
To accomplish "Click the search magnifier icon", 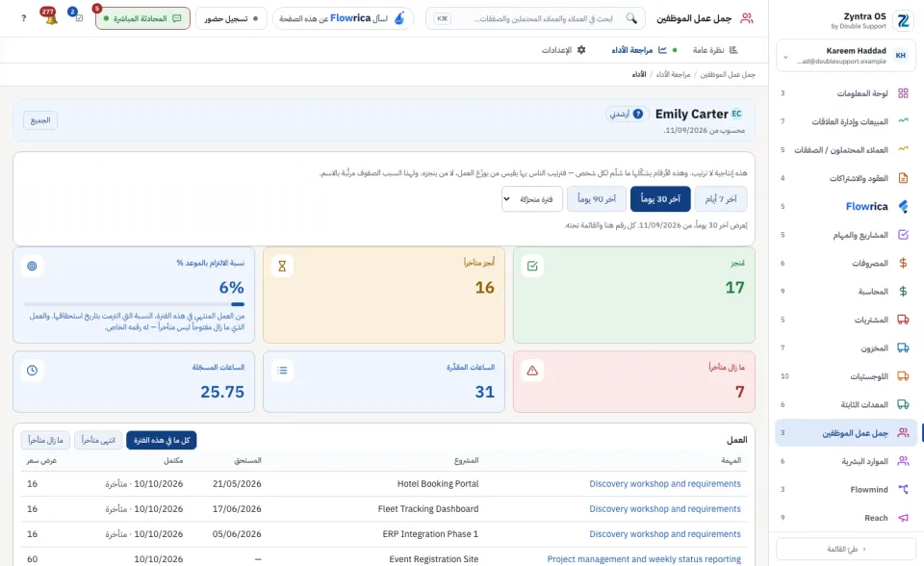I will (x=631, y=18).
